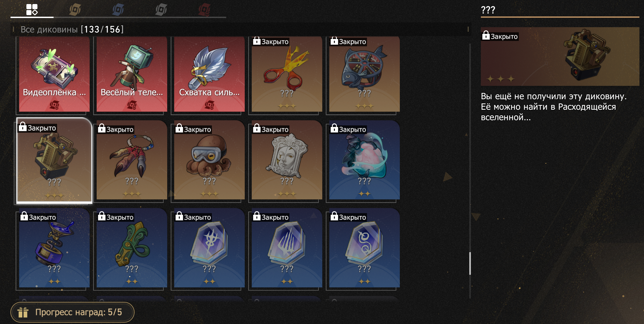
Task: Select the locked pink jellyfish curio
Action: click(x=364, y=160)
